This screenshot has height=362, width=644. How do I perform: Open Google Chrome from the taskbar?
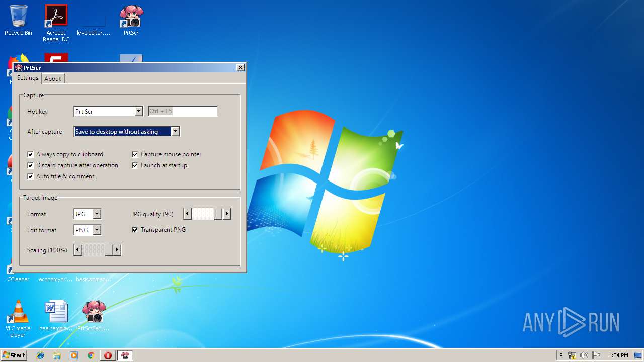[x=91, y=355]
